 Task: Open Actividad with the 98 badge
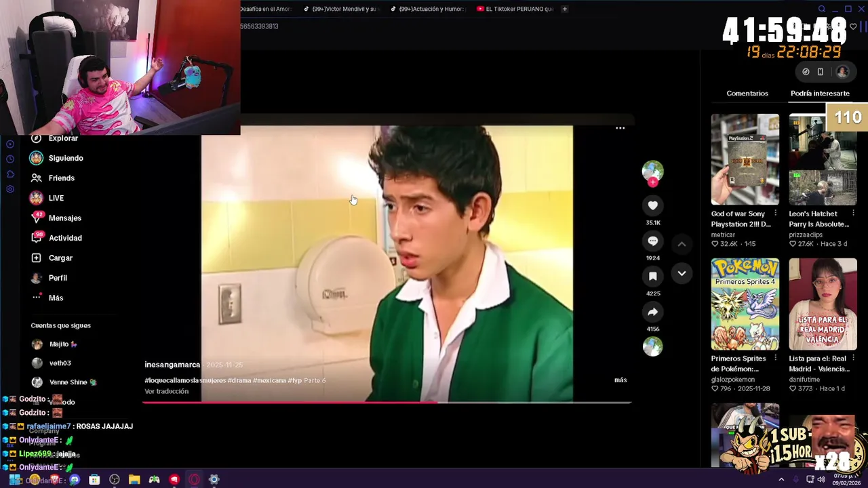coord(56,238)
